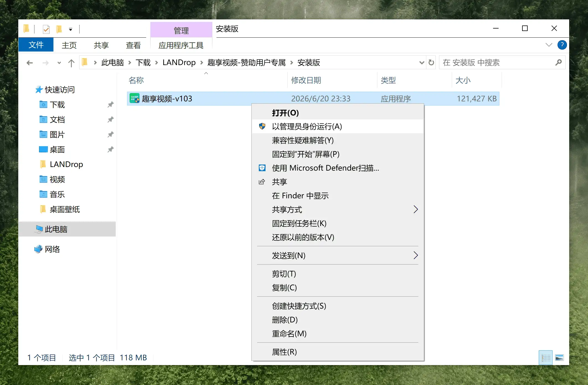588x385 pixels.
Task: Expand the 共享方式 submenu
Action: [x=338, y=210]
